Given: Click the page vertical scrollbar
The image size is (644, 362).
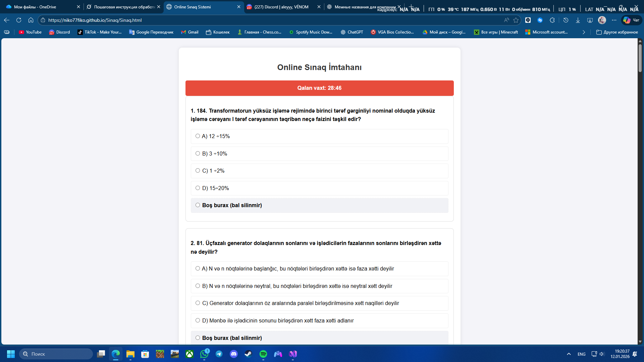Looking at the screenshot, I should pos(640,191).
